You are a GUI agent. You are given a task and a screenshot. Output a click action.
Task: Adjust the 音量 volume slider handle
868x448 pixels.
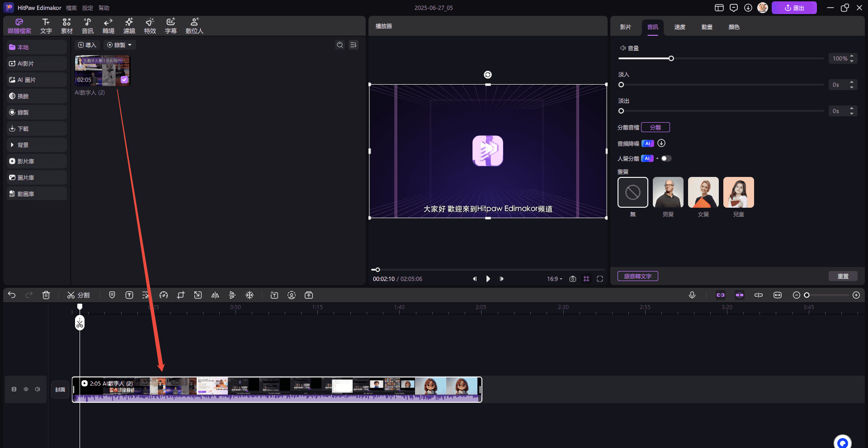point(671,58)
